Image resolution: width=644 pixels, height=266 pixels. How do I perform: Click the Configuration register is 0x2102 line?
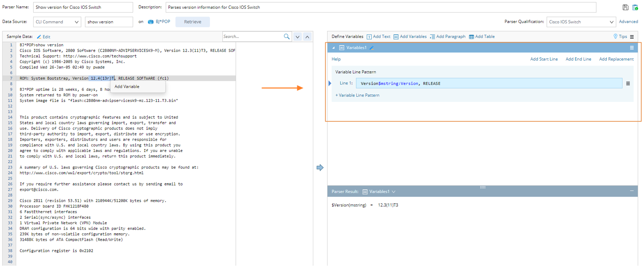click(x=56, y=251)
